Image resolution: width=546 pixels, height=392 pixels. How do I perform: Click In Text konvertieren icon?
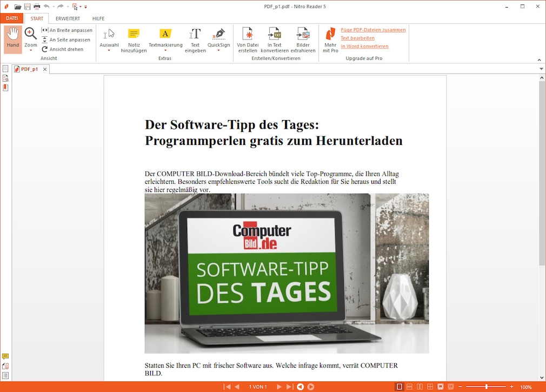(x=275, y=34)
